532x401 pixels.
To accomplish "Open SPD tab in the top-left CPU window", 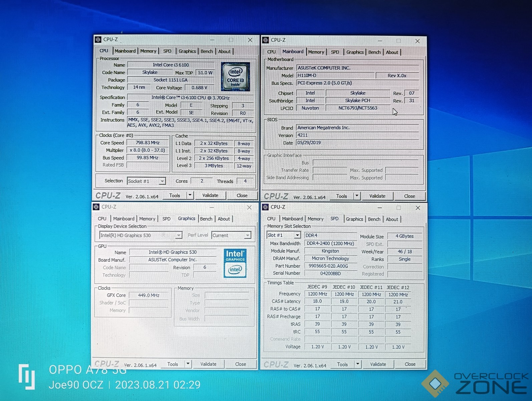I will click(x=167, y=51).
